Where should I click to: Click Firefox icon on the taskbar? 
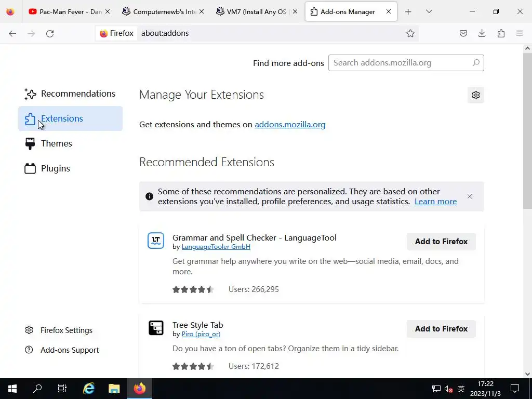[x=139, y=389]
